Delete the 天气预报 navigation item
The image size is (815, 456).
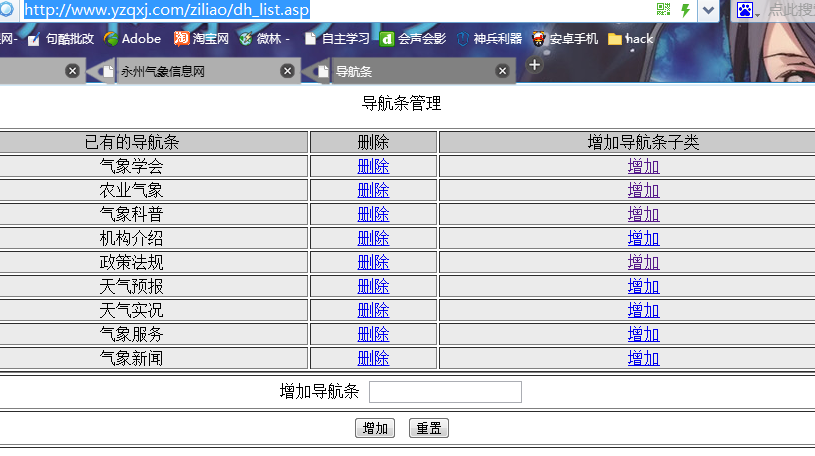pyautogui.click(x=373, y=286)
